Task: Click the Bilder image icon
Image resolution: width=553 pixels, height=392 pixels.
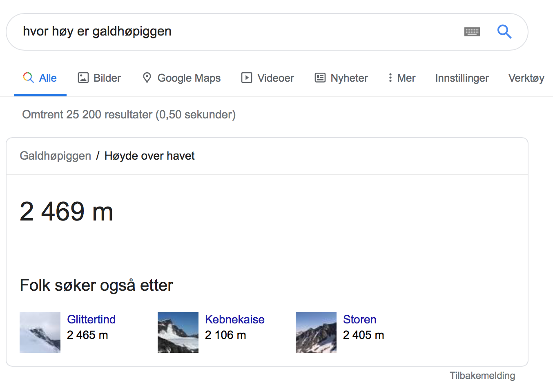Action: [x=83, y=78]
